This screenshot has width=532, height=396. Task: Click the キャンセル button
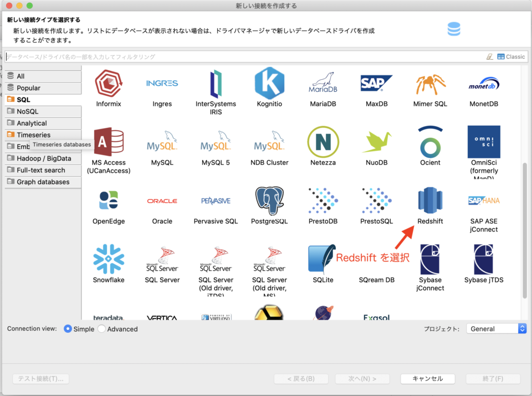click(427, 379)
